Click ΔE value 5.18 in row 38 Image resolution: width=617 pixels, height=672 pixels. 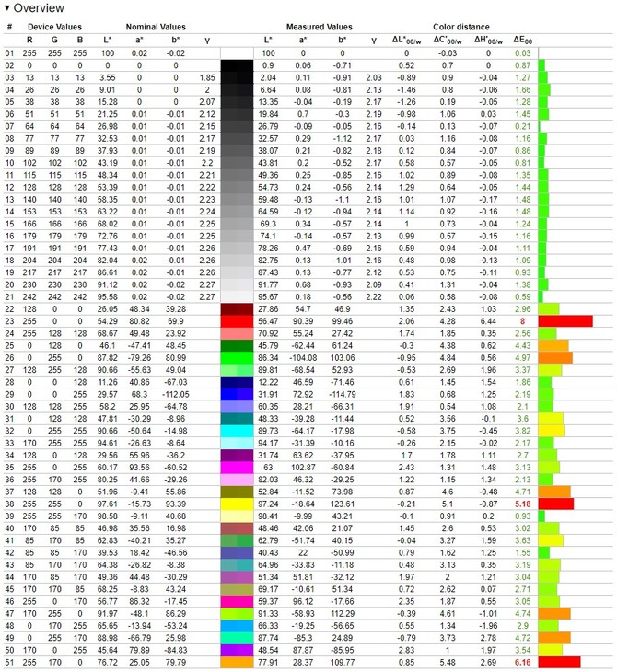[x=523, y=504]
